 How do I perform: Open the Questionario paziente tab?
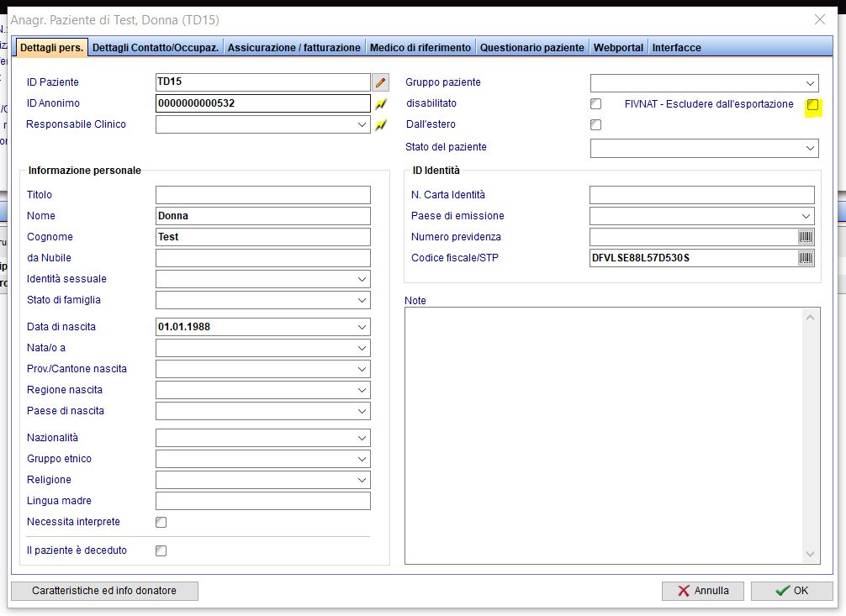click(532, 47)
